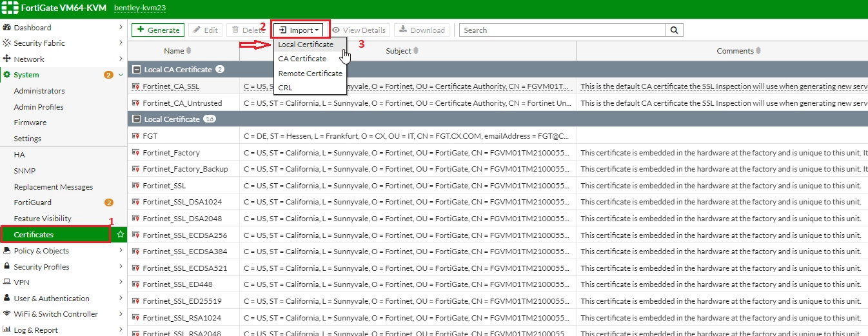The height and width of the screenshot is (336, 868).
Task: Click the certificate icon beside Fortinet_SSL_DSA1024
Action: point(136,202)
